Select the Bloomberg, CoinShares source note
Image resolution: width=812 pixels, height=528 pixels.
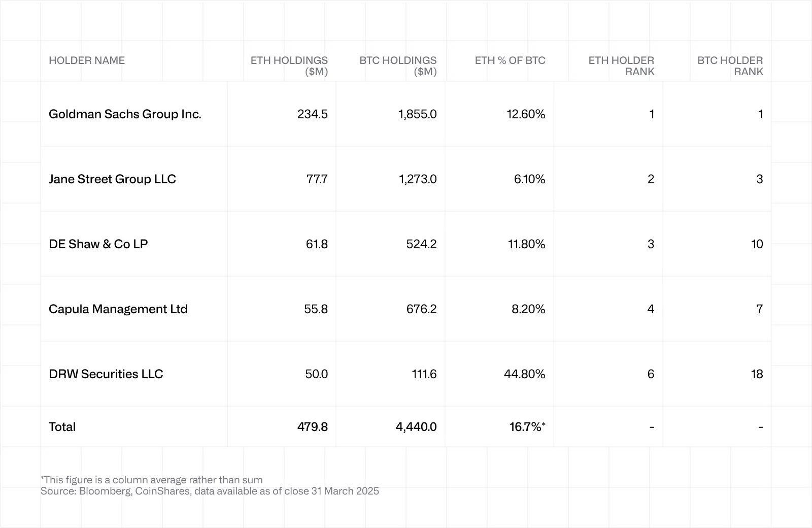click(210, 491)
